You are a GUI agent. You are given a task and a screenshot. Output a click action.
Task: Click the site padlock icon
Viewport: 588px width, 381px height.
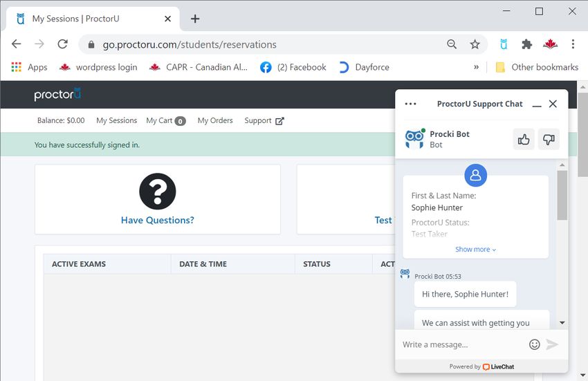pyautogui.click(x=91, y=45)
